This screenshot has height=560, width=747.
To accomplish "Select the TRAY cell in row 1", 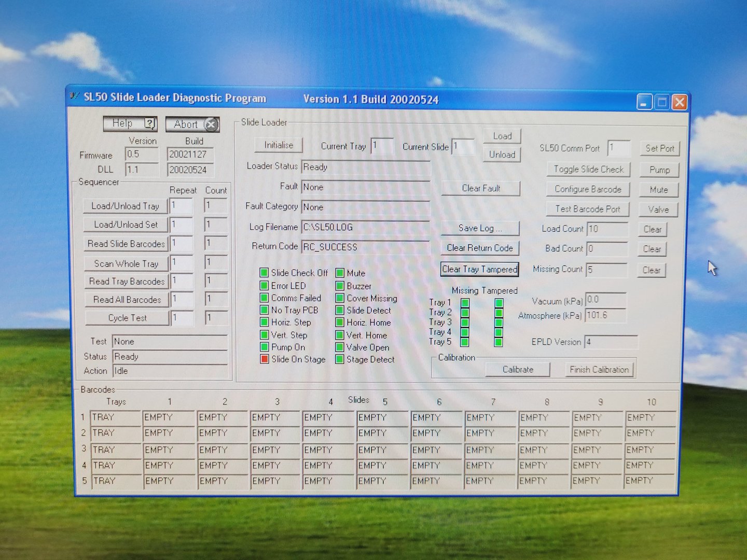I will pos(115,417).
